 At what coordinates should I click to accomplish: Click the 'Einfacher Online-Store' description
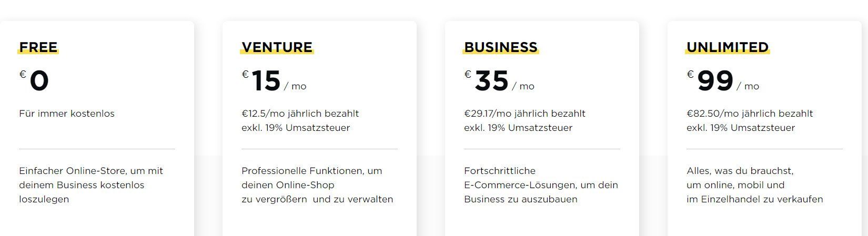tap(91, 185)
